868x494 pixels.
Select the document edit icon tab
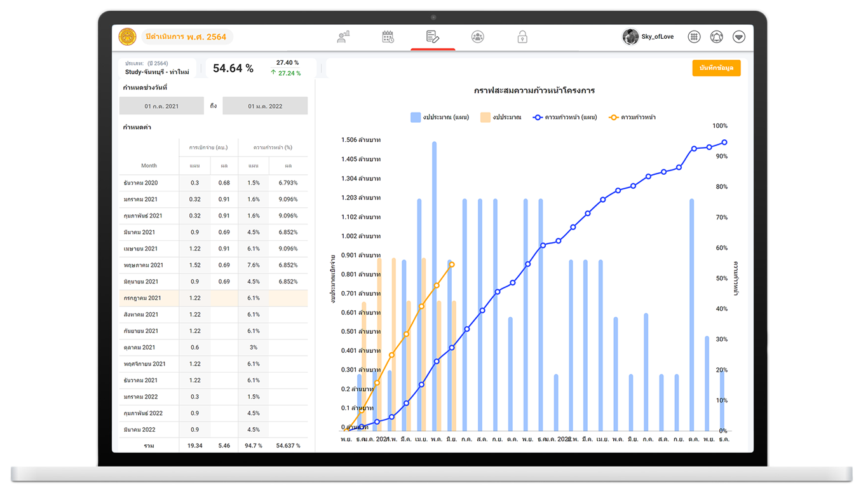pyautogui.click(x=433, y=37)
